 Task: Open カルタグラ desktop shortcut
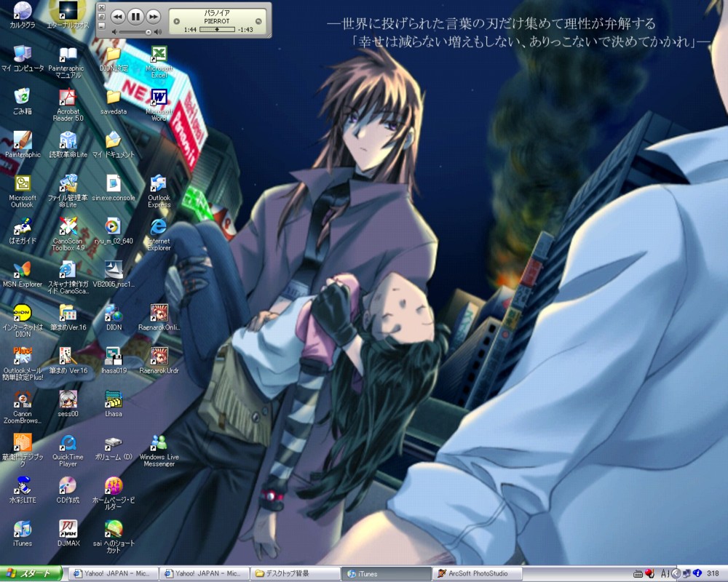point(23,15)
